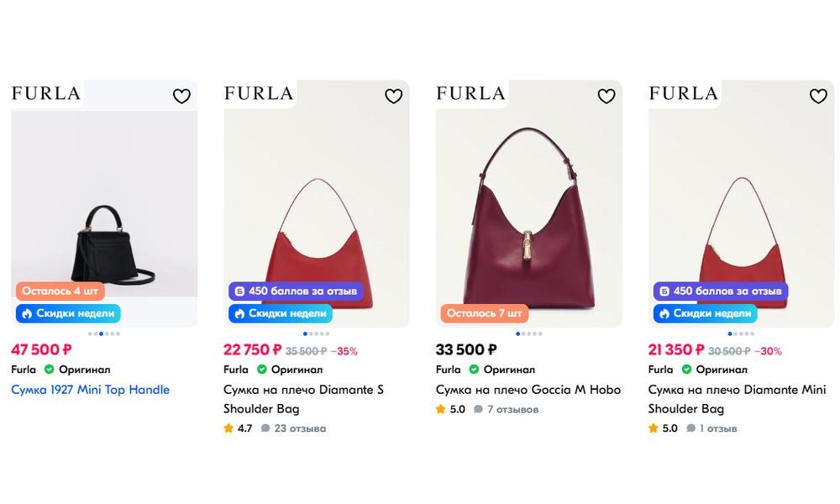This screenshot has height=504, width=840.
Task: Click 450 баллов за отзыв badge on Diamante S
Action: [x=296, y=291]
